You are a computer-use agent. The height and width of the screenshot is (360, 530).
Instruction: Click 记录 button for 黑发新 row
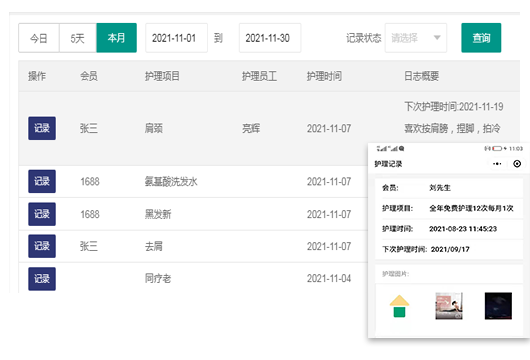click(42, 214)
